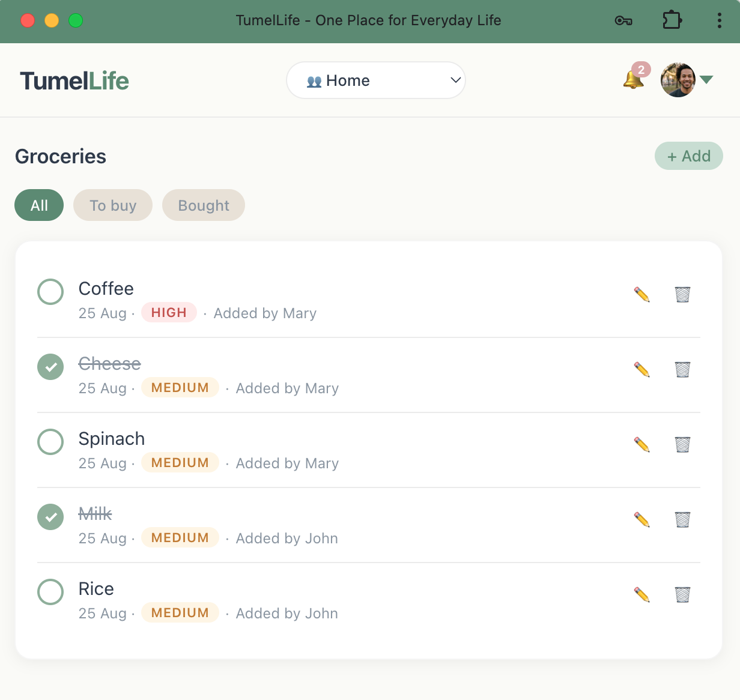
Task: Click 'Added by Mary' under Spinach
Action: [x=287, y=463]
